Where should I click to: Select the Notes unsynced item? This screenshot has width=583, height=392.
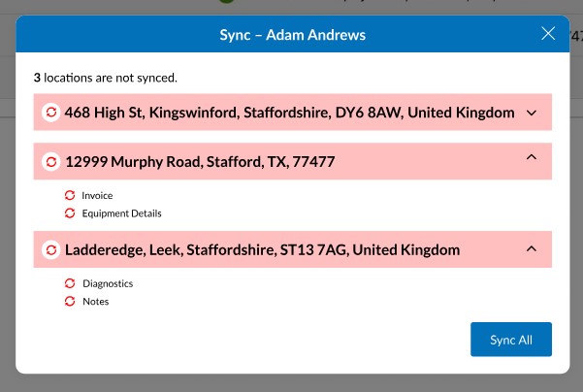(x=95, y=301)
